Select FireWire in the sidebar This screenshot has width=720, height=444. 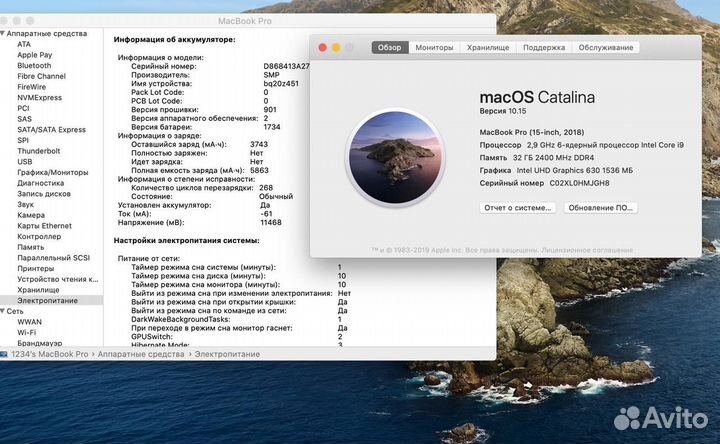[x=32, y=87]
